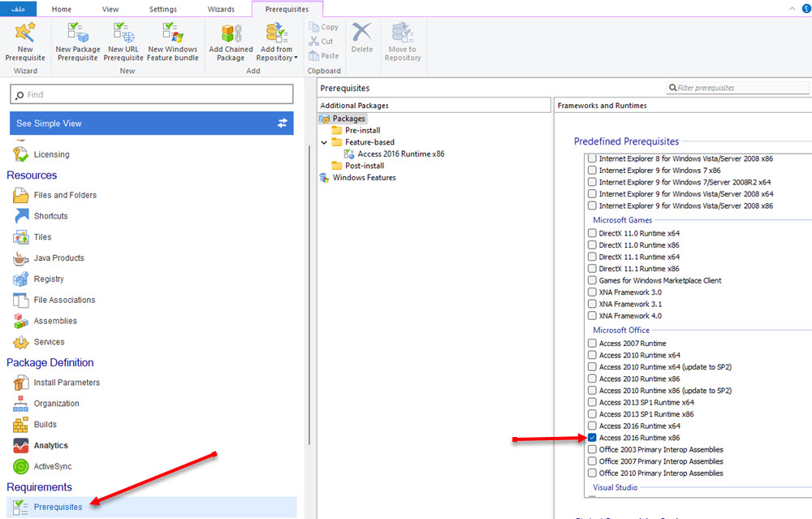The height and width of the screenshot is (519, 812).
Task: Select the Prerequisites ribbon tab
Action: pyautogui.click(x=287, y=9)
